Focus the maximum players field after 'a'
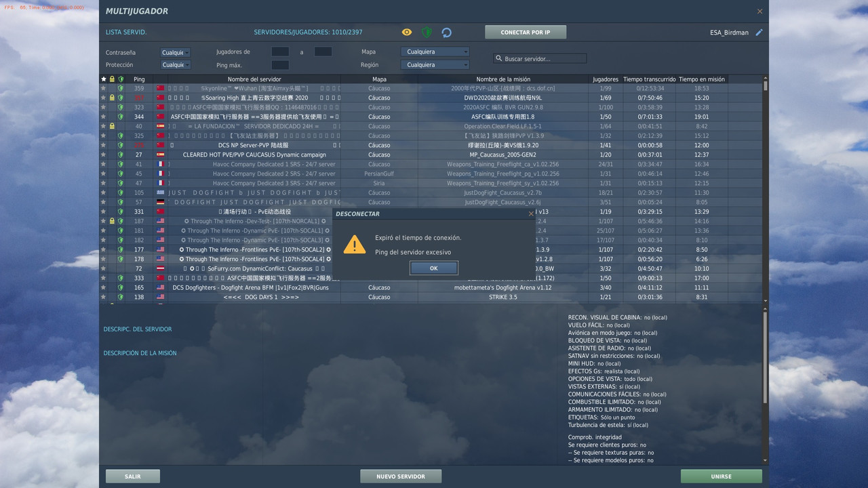This screenshot has height=488, width=868. [323, 52]
